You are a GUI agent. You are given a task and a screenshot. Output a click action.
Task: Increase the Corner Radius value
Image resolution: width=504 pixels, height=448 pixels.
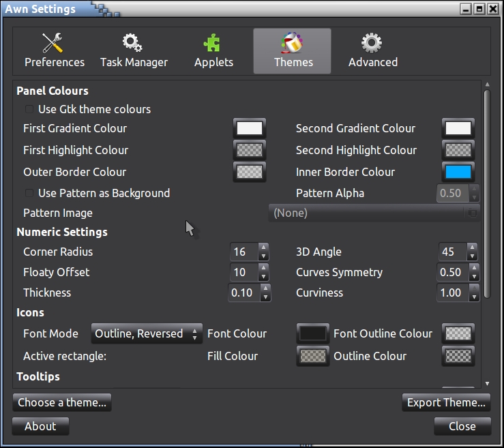tap(264, 248)
